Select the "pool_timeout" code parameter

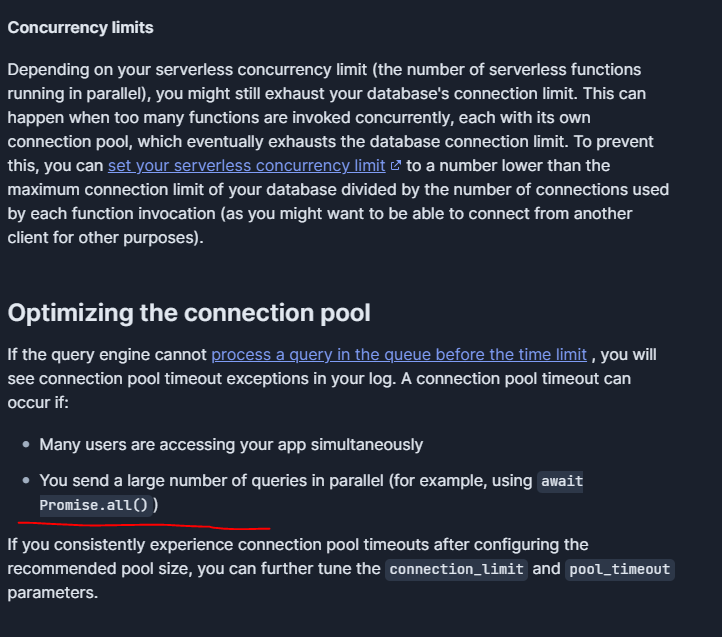[620, 569]
